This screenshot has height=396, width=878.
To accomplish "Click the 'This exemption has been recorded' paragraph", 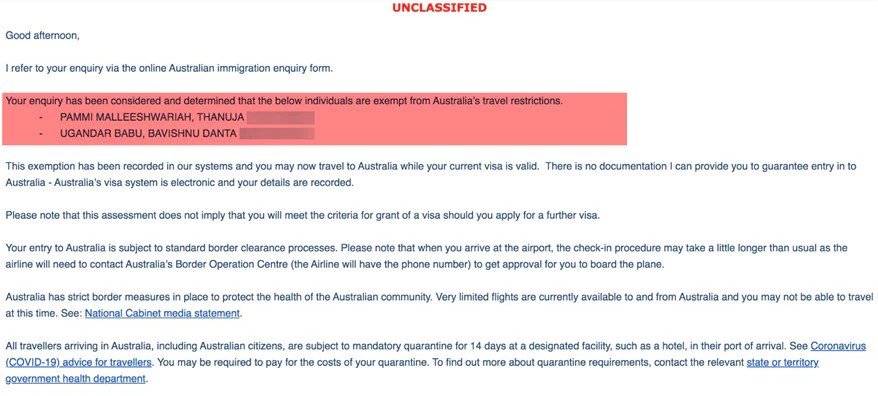I will click(x=431, y=175).
